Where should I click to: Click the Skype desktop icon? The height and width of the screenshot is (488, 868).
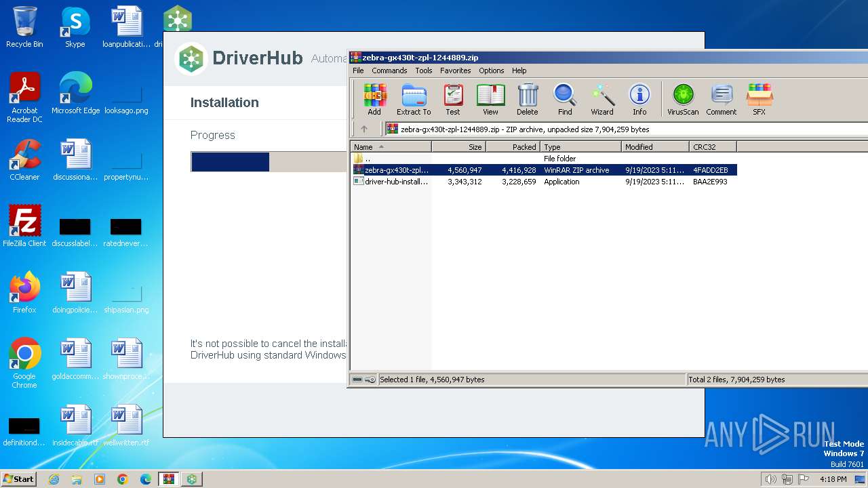click(75, 27)
